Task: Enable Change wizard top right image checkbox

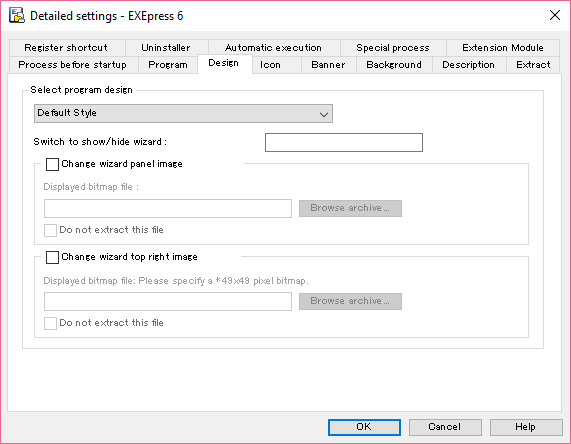Action: click(52, 257)
